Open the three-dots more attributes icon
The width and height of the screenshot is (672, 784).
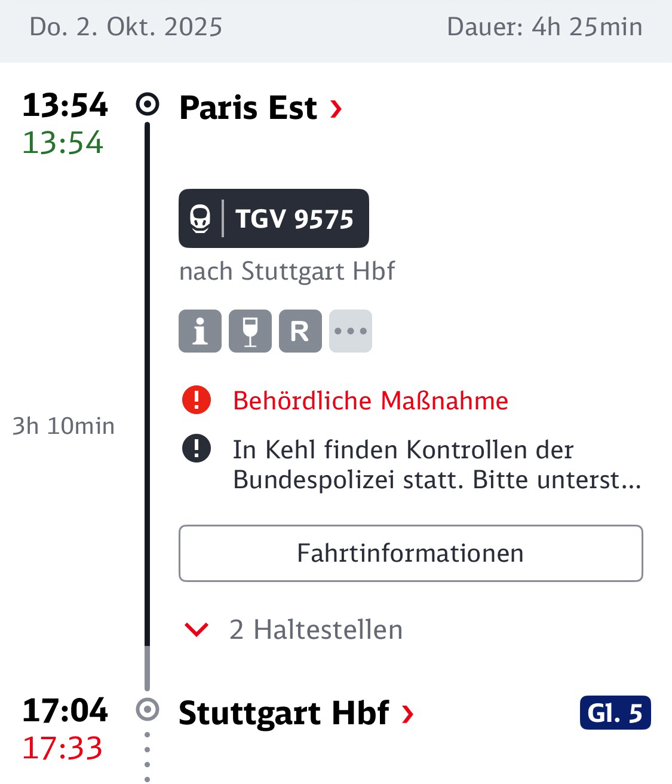(x=351, y=331)
